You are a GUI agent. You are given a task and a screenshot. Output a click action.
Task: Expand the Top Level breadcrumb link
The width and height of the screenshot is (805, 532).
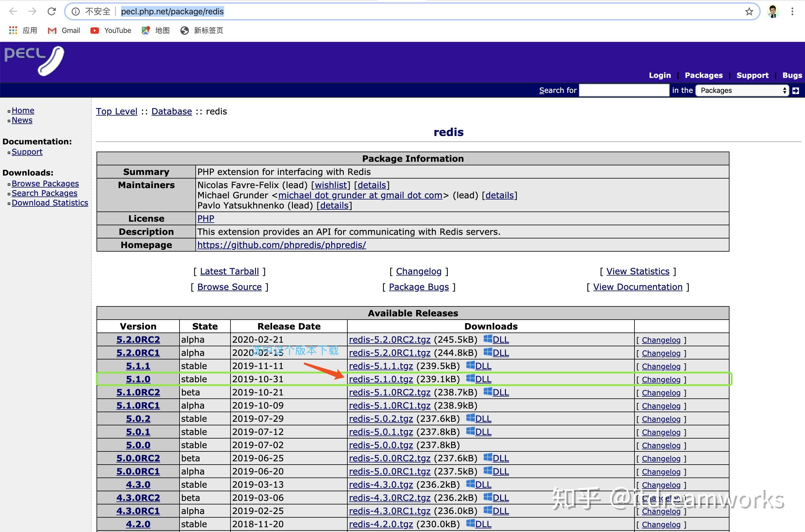pyautogui.click(x=116, y=111)
